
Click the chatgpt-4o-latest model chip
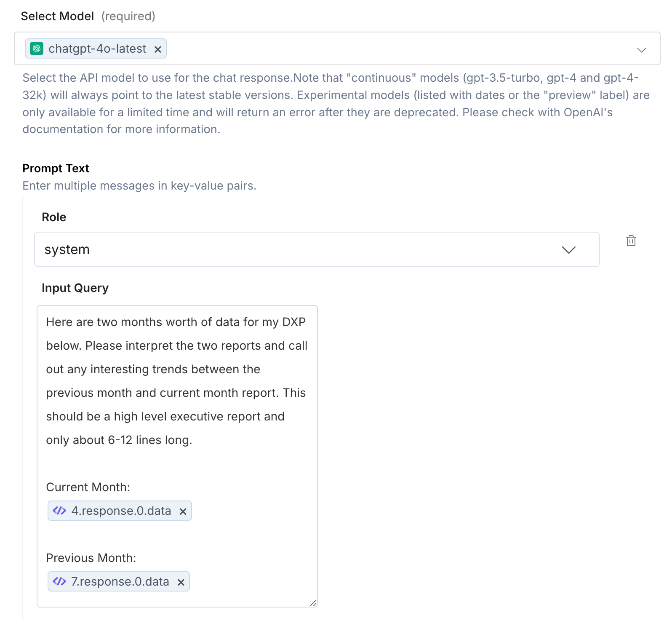pyautogui.click(x=96, y=48)
